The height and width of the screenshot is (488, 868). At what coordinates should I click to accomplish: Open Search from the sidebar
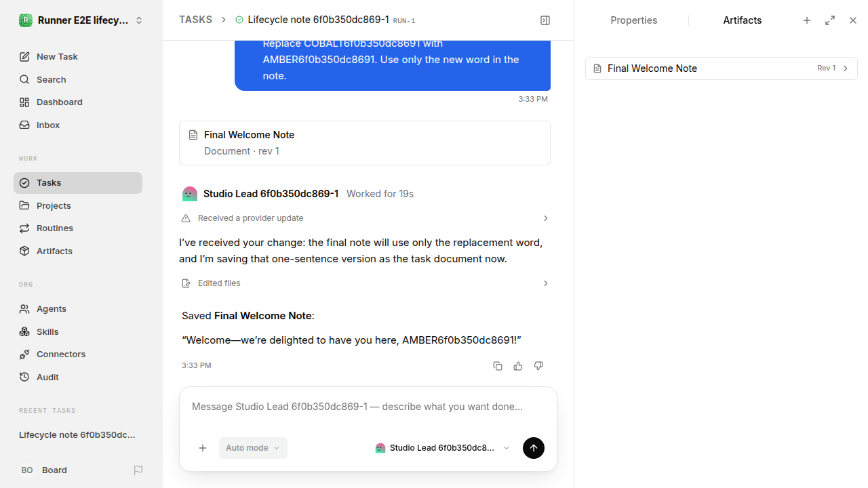pyautogui.click(x=78, y=79)
